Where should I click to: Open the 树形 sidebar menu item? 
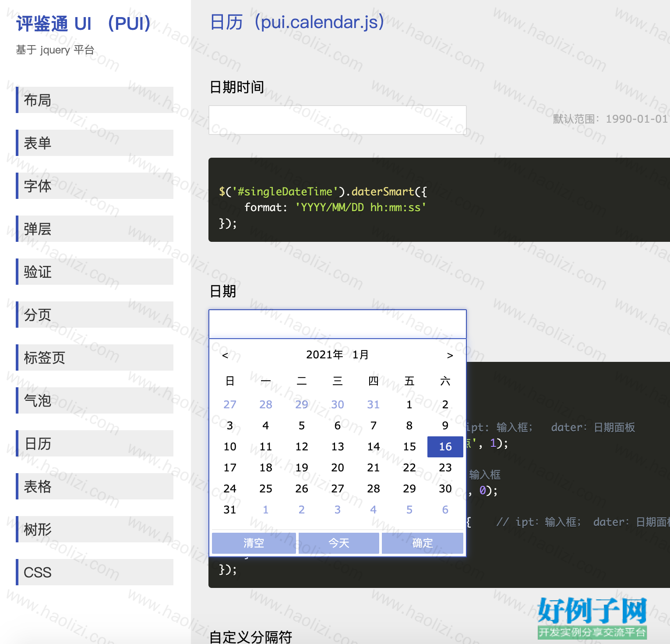point(95,529)
